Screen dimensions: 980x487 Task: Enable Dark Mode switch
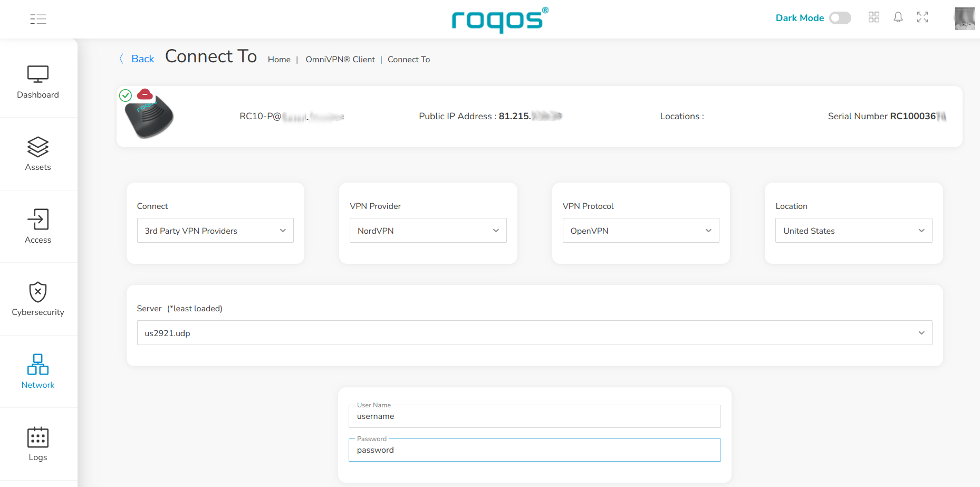pos(840,18)
